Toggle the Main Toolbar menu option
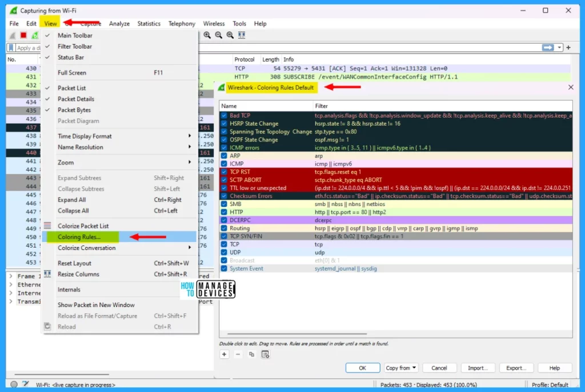 [120, 35]
